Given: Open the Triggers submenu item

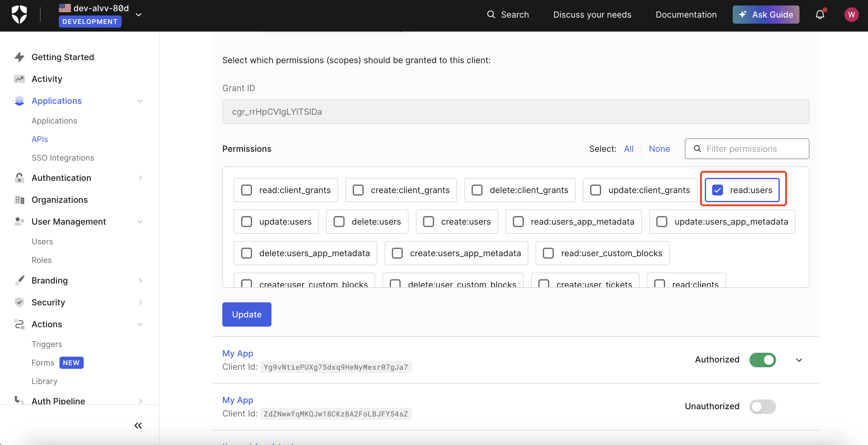Looking at the screenshot, I should (x=47, y=344).
